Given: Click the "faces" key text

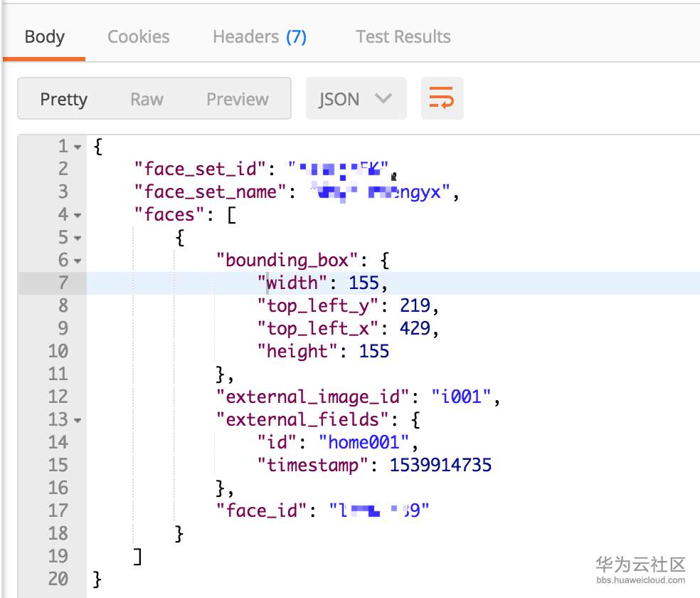Looking at the screenshot, I should tap(169, 215).
